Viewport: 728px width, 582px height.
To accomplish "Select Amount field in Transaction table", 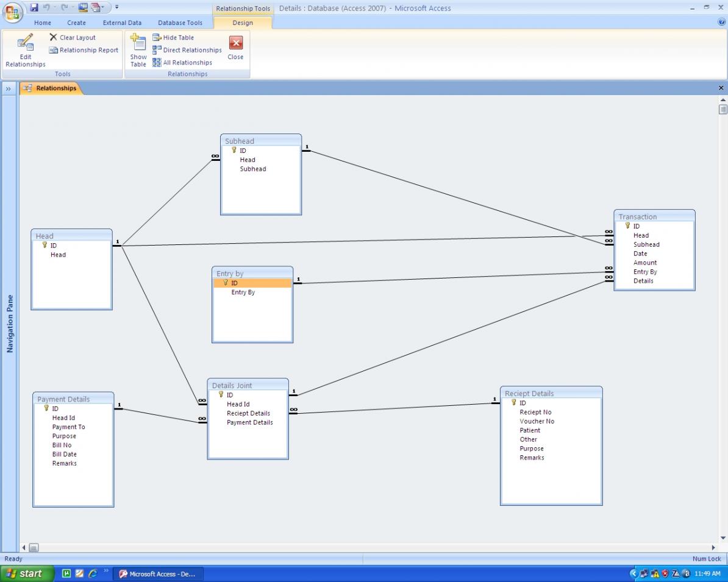I will pyautogui.click(x=645, y=263).
